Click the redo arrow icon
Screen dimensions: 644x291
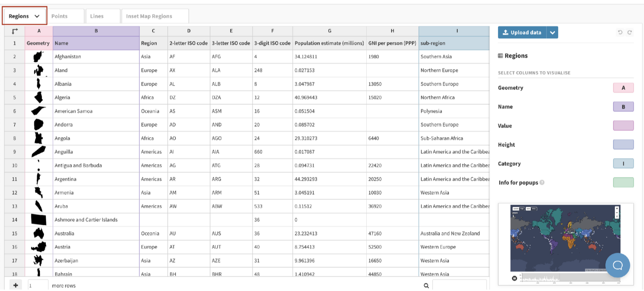click(x=630, y=32)
